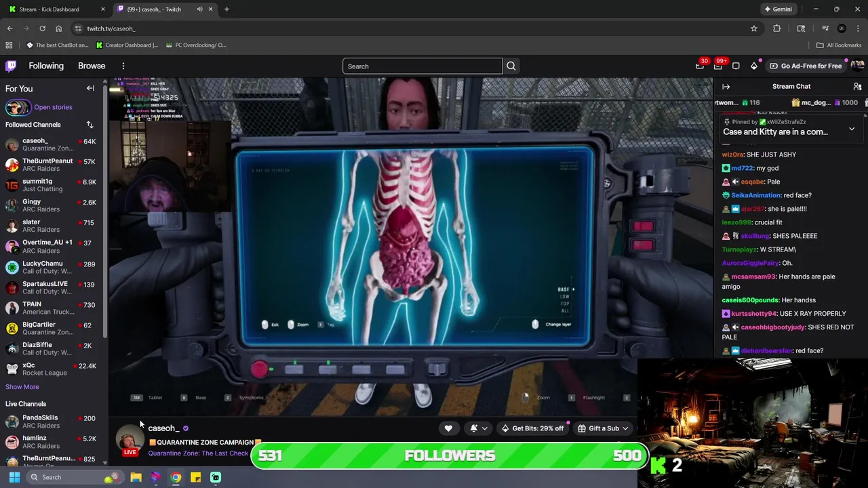Open hamlinz live channel

(52, 442)
